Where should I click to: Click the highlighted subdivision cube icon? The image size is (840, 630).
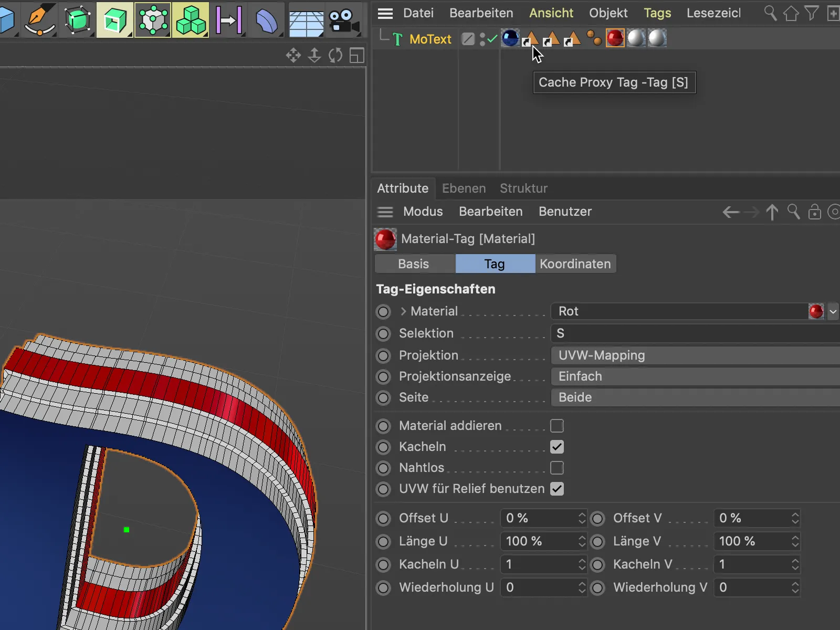coord(114,20)
